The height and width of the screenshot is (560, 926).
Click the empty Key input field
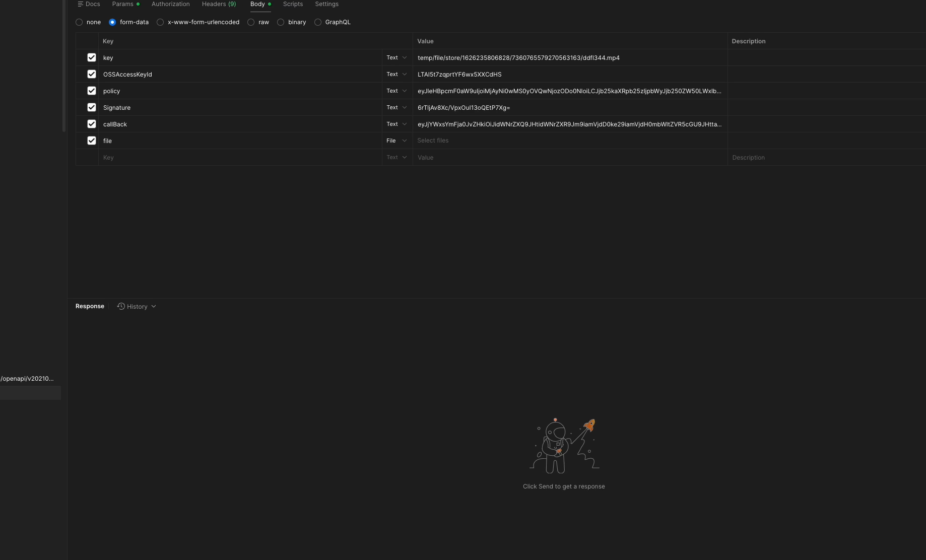coord(239,158)
